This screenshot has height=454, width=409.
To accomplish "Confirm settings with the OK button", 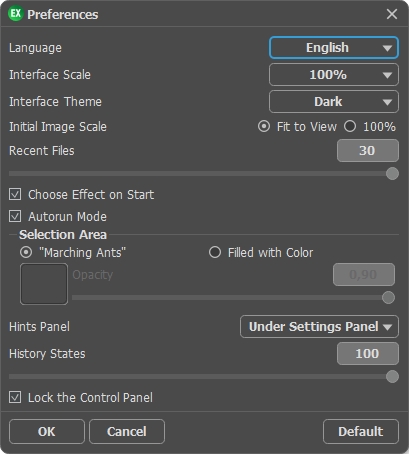I will click(x=47, y=431).
